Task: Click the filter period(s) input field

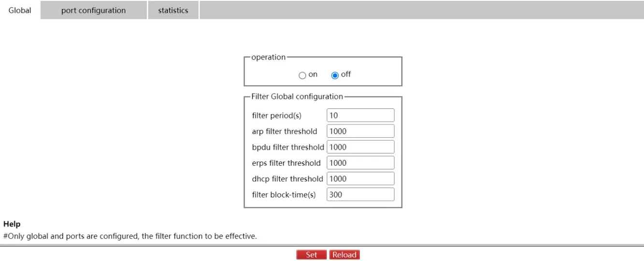Action: (x=360, y=115)
